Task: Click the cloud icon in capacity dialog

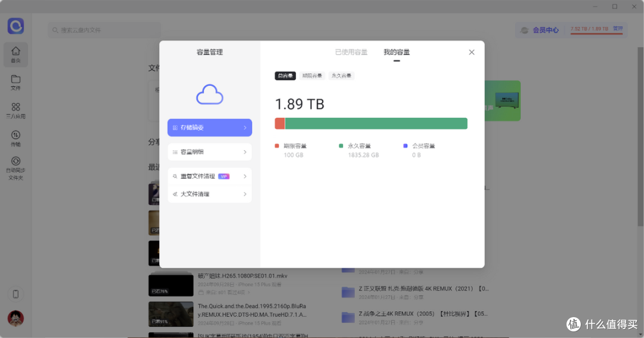Action: (x=209, y=94)
